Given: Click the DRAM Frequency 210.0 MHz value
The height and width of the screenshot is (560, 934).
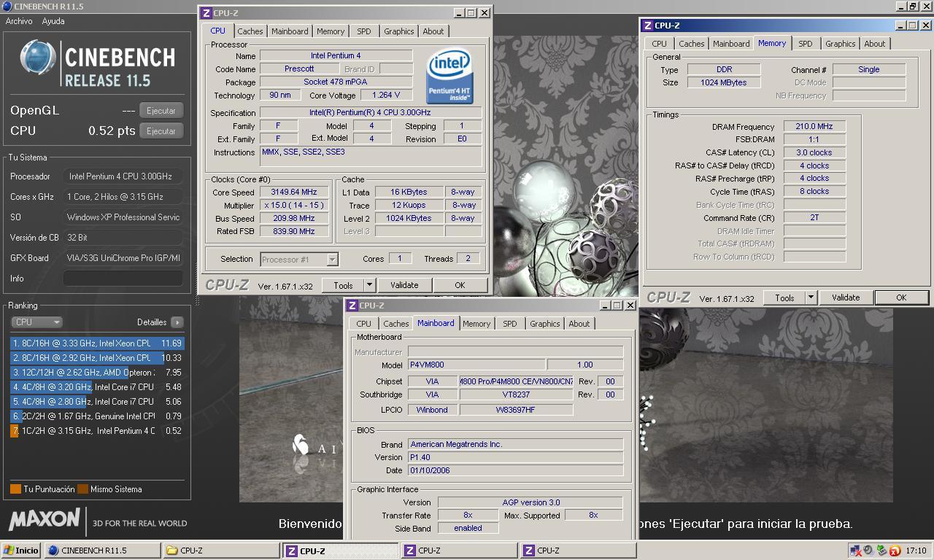Looking at the screenshot, I should pyautogui.click(x=814, y=126).
